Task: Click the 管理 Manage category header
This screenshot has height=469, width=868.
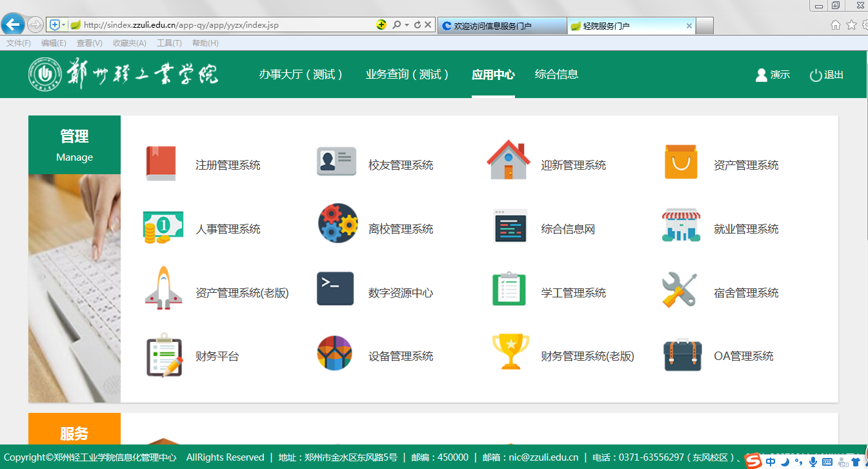Action: [74, 145]
